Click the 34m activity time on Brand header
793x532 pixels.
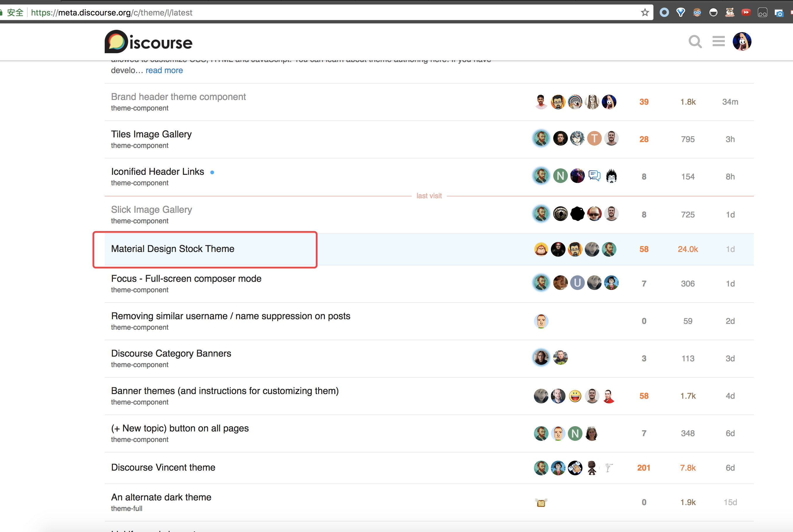pyautogui.click(x=730, y=102)
